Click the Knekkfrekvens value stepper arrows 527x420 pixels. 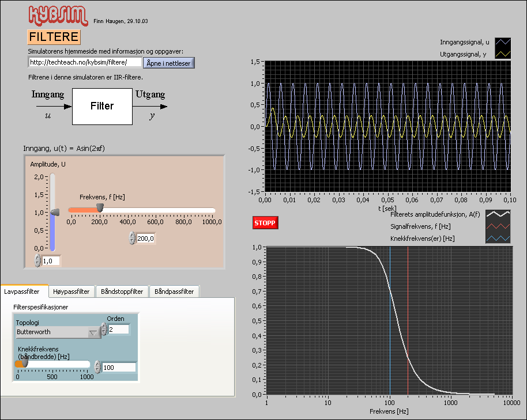98,367
